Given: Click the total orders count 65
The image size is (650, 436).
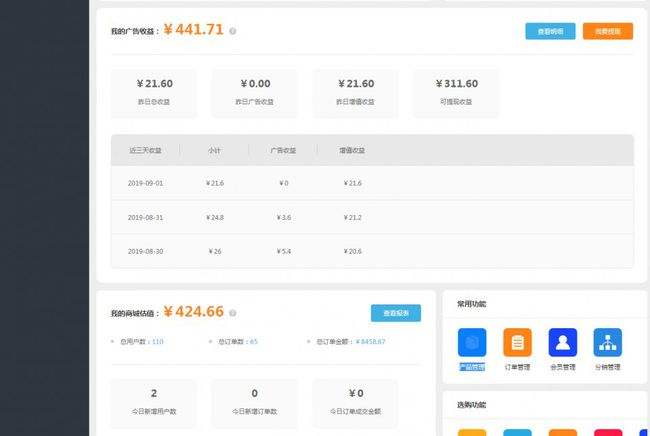Looking at the screenshot, I should (254, 342).
